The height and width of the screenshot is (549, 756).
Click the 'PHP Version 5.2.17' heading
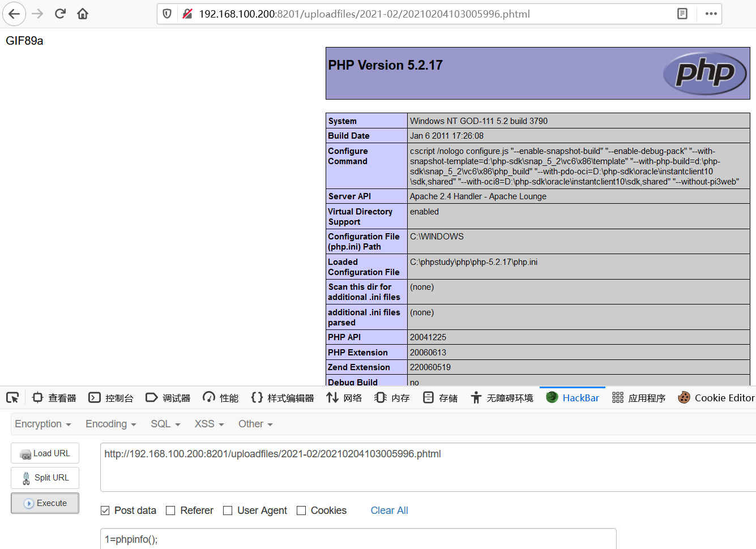pyautogui.click(x=385, y=66)
